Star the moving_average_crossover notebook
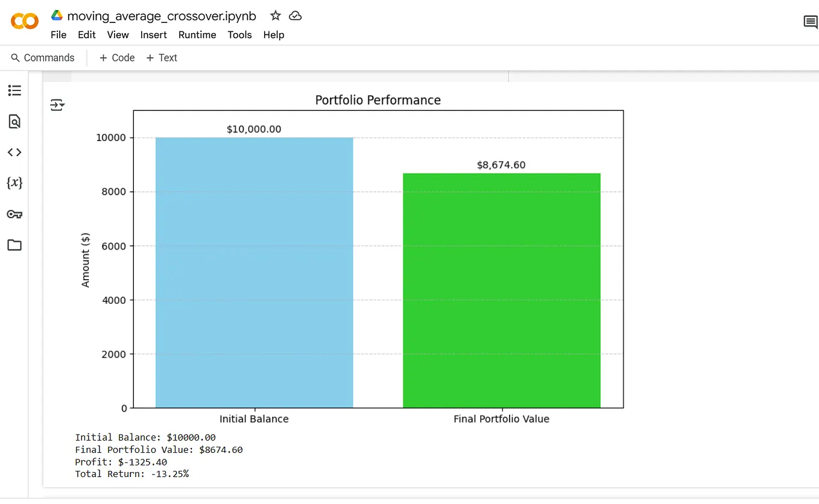This screenshot has height=504, width=819. (275, 16)
